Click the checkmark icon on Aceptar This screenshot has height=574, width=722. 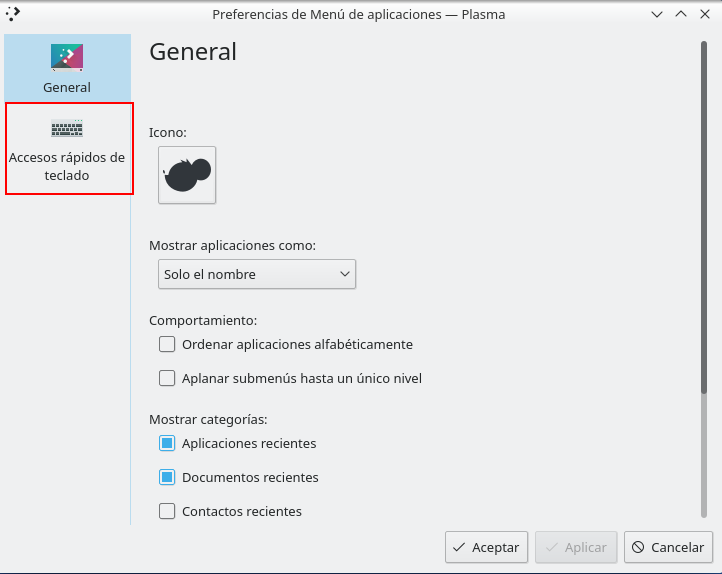[x=459, y=547]
